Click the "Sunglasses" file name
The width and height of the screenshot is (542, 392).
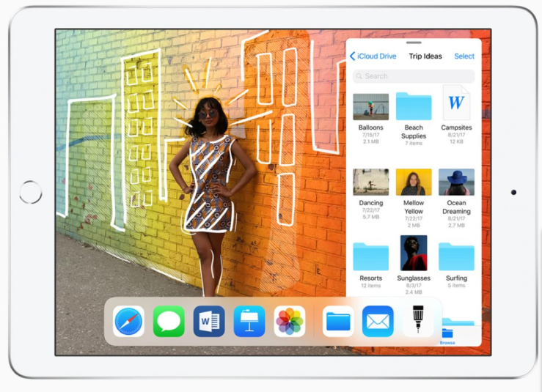pos(414,278)
